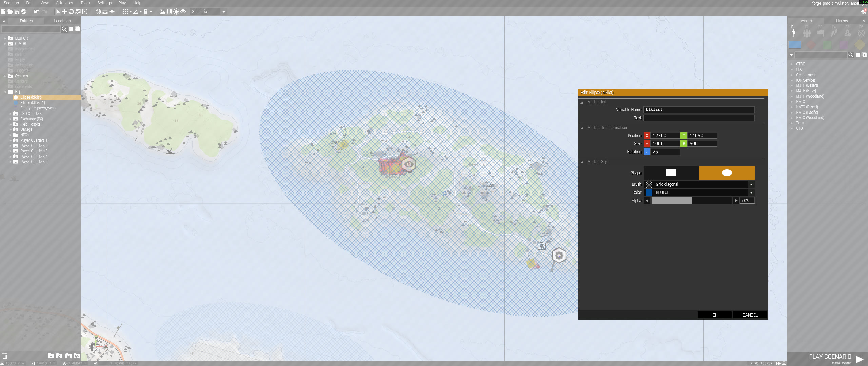
Task: Open the Scenario phase dropdown
Action: [x=208, y=12]
